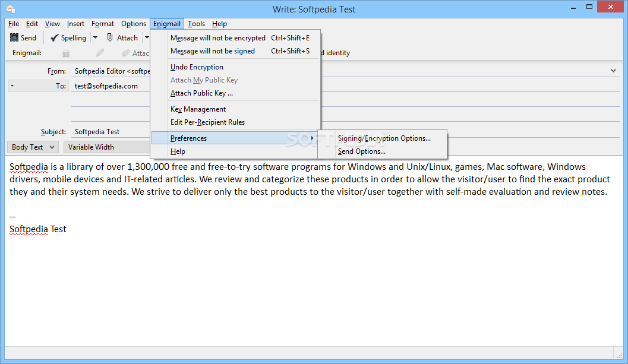The width and height of the screenshot is (628, 364).
Task: Open Signing/Encryption Options... submenu item
Action: (383, 138)
